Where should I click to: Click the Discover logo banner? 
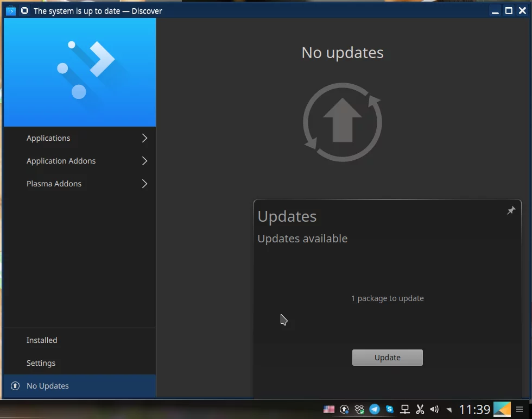[80, 72]
